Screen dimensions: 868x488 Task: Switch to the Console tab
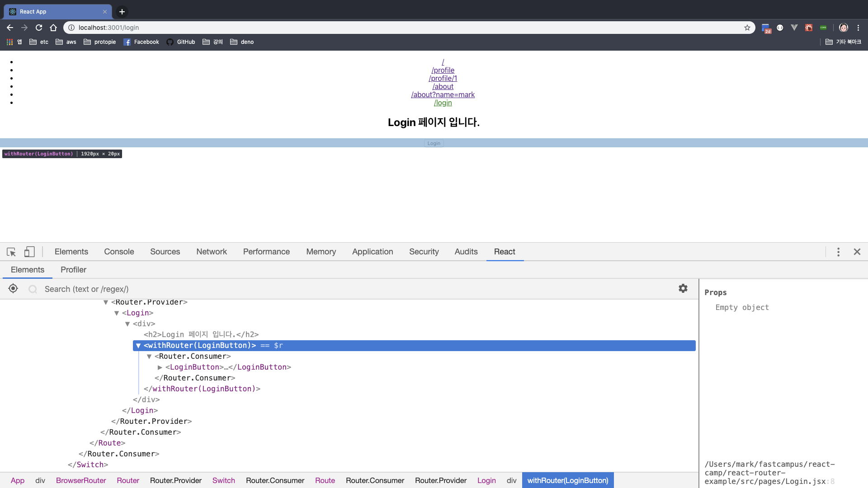119,252
